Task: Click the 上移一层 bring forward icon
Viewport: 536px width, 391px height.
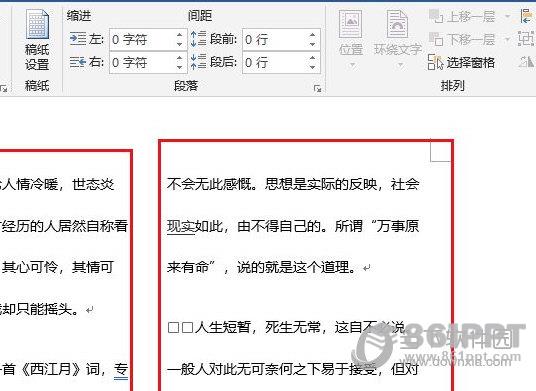Action: [436, 16]
